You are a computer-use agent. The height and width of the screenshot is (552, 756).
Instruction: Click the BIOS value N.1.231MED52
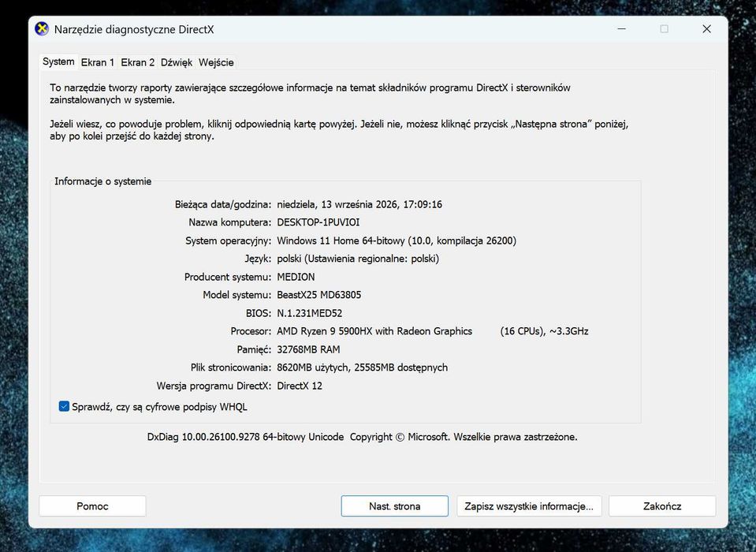tap(310, 313)
